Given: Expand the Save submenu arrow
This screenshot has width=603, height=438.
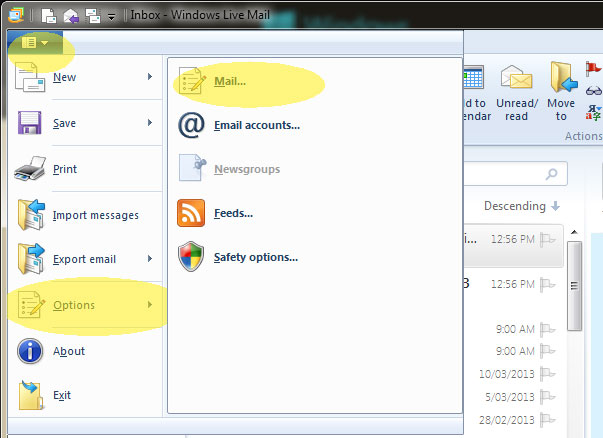Looking at the screenshot, I should [150, 122].
